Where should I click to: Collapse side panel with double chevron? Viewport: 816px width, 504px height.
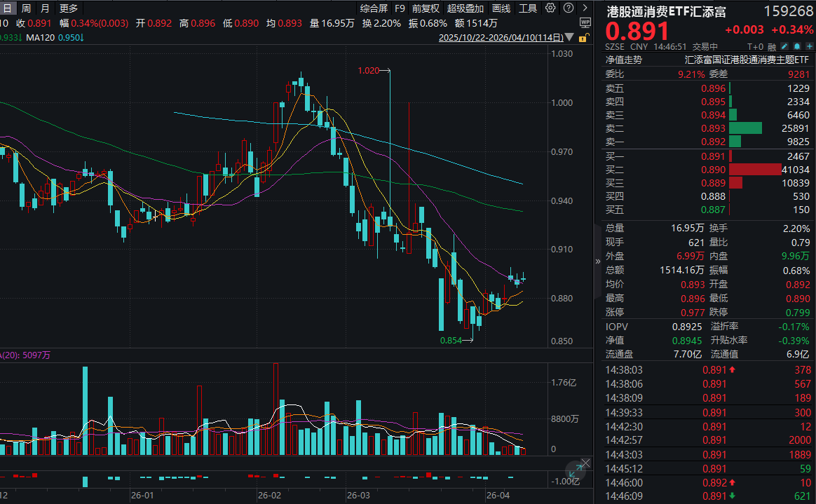pos(598,261)
